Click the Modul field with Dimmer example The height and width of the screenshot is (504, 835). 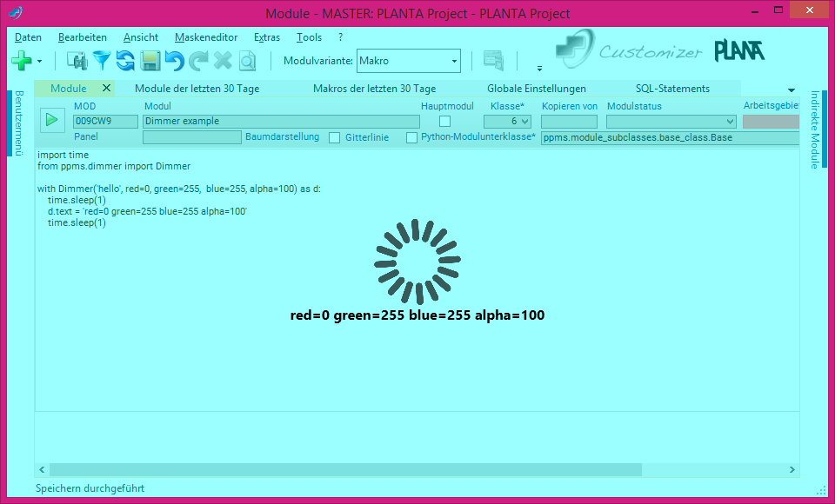pyautogui.click(x=281, y=122)
